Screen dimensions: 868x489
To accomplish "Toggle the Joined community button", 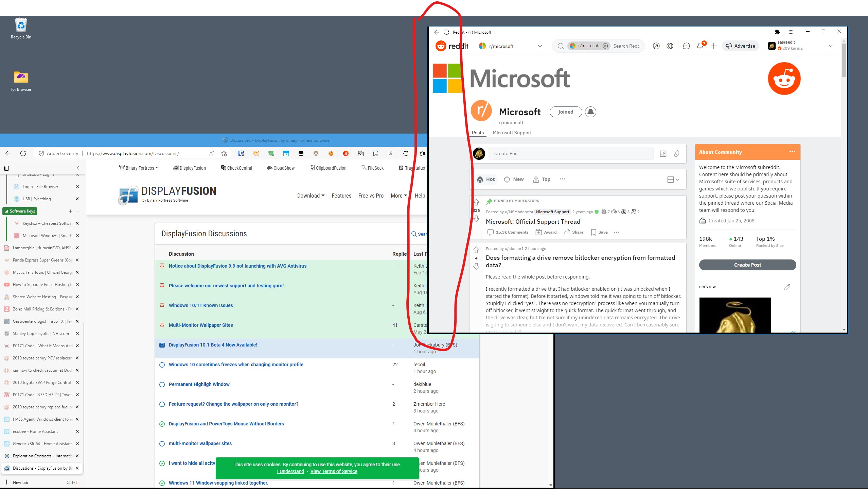I will click(x=565, y=112).
